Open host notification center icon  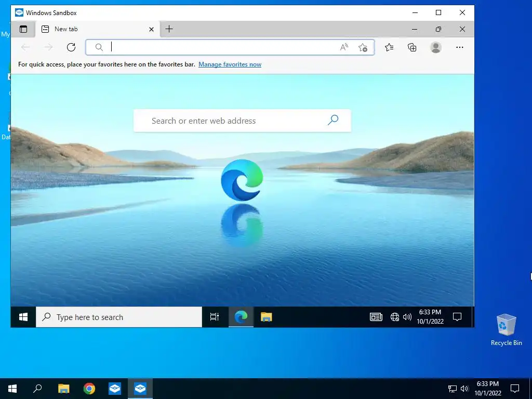tap(515, 389)
